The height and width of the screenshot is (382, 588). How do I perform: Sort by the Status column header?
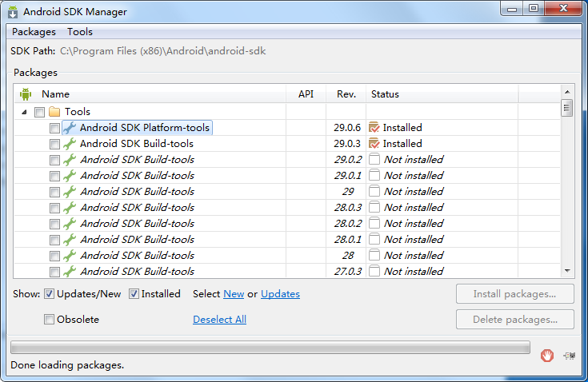(x=442, y=94)
